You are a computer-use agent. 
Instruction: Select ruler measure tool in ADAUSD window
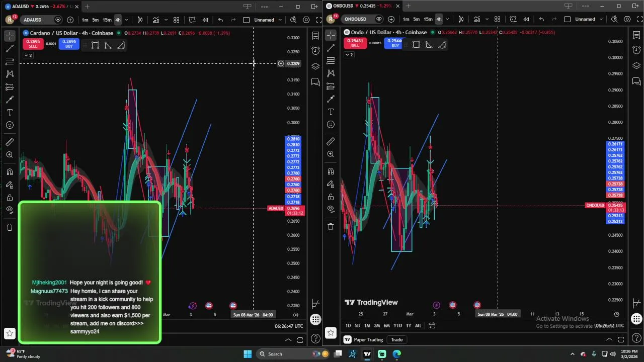(10, 142)
